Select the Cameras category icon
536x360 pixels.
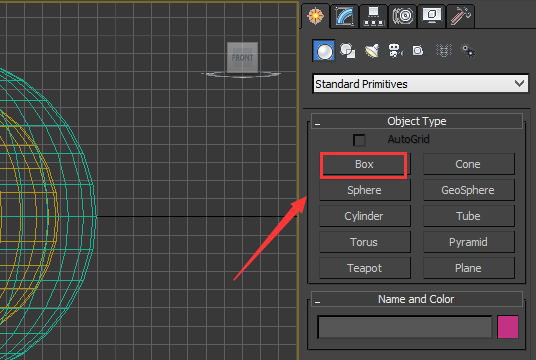click(x=396, y=51)
